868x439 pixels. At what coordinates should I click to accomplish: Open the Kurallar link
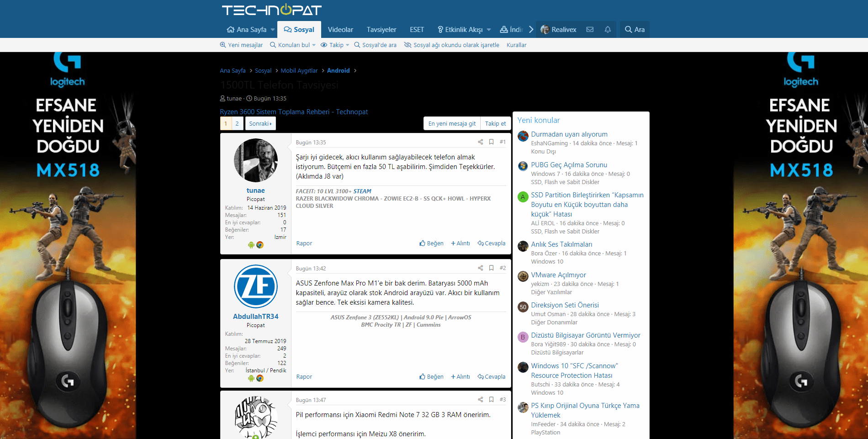517,45
